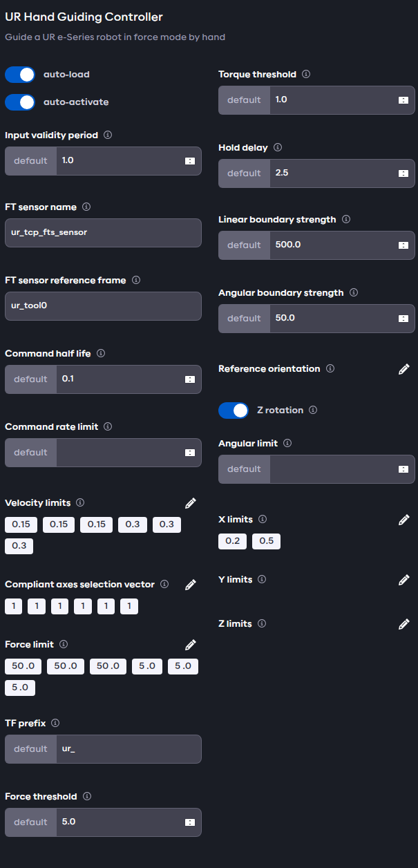Edit the Reference orientation with the pencil icon
This screenshot has height=868, width=418.
(x=404, y=369)
